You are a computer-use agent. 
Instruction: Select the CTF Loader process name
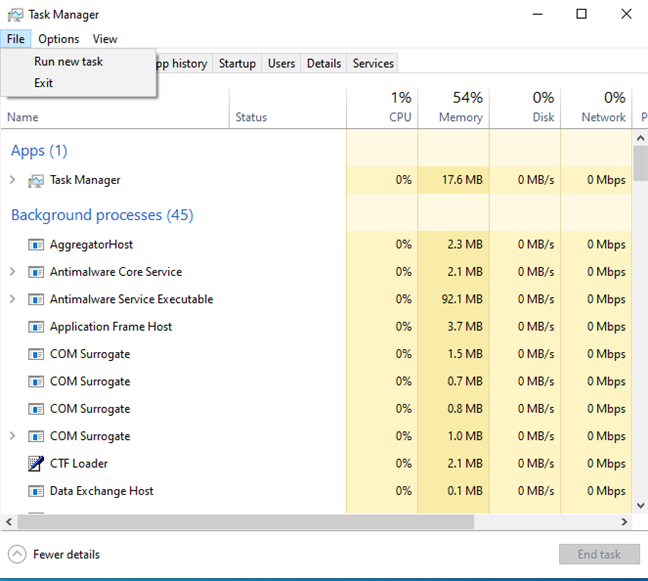[79, 464]
